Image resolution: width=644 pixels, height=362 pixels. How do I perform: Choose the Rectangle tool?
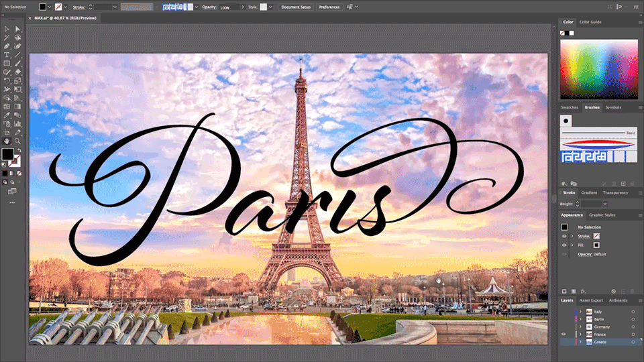click(x=7, y=64)
